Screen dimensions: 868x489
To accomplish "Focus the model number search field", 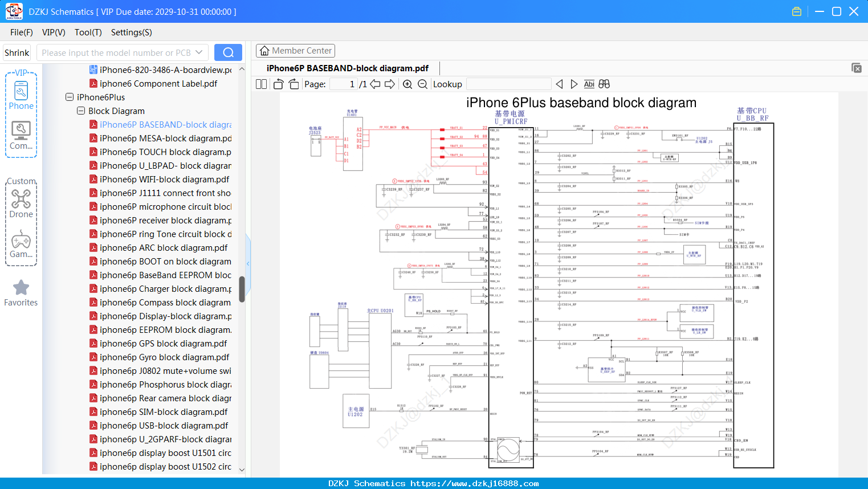I will (116, 52).
